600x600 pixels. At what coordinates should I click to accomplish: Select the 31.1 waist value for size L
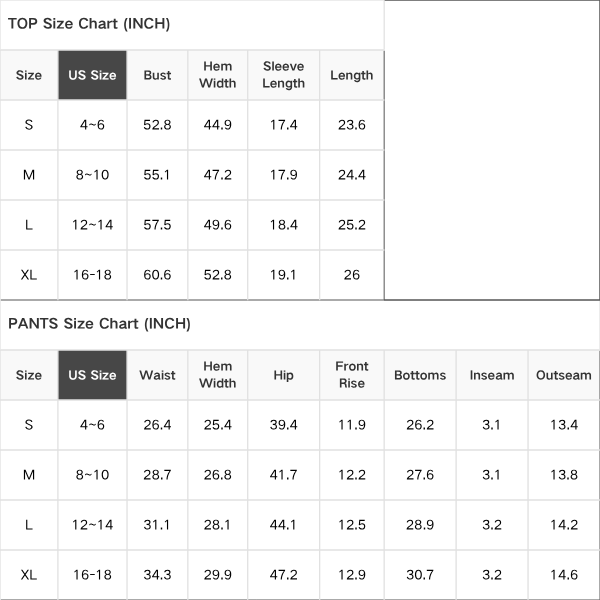pos(157,525)
